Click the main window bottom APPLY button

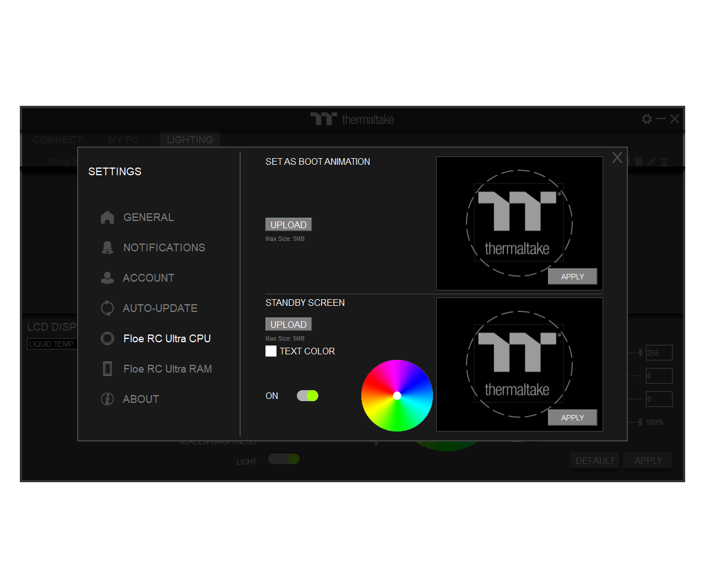(x=648, y=461)
